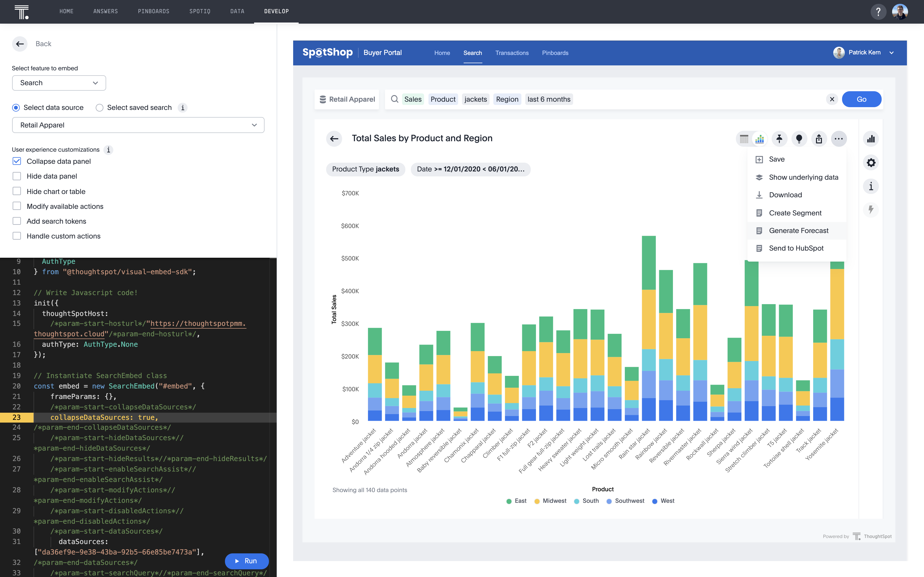Image resolution: width=924 pixels, height=577 pixels.
Task: Clear the search bar with X
Action: [832, 99]
